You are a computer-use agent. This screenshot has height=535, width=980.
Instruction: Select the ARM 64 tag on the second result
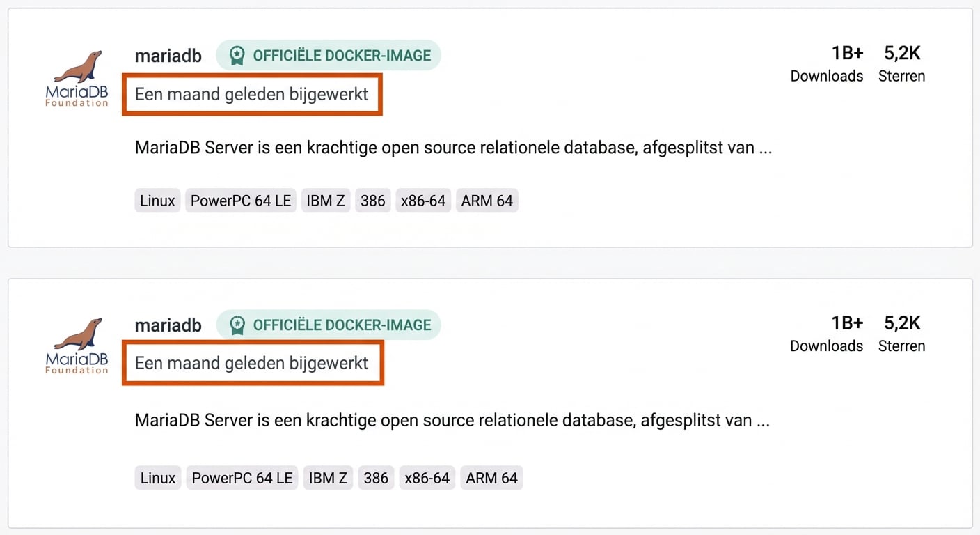pos(491,478)
